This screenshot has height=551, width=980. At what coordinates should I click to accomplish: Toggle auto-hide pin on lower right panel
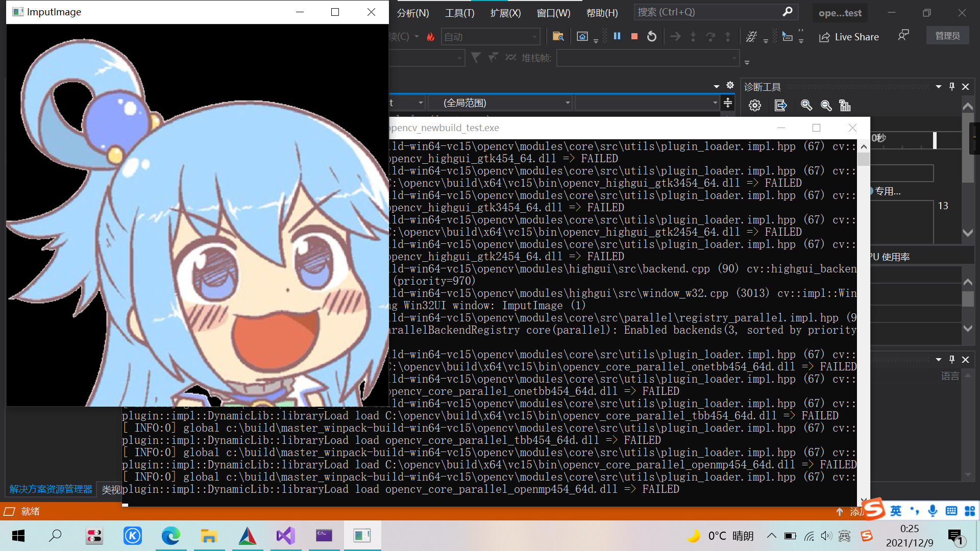(952, 360)
